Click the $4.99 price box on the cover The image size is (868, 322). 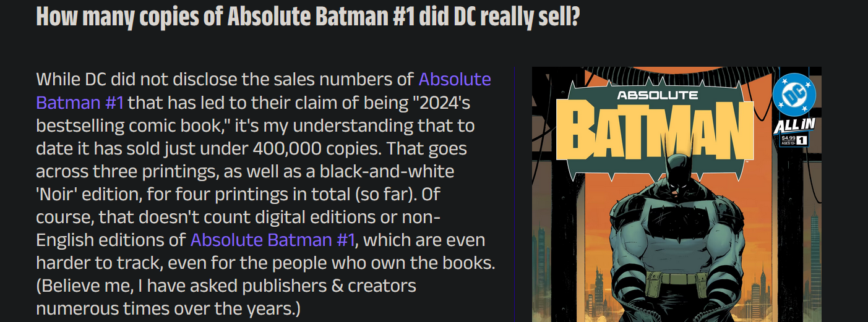pyautogui.click(x=788, y=140)
